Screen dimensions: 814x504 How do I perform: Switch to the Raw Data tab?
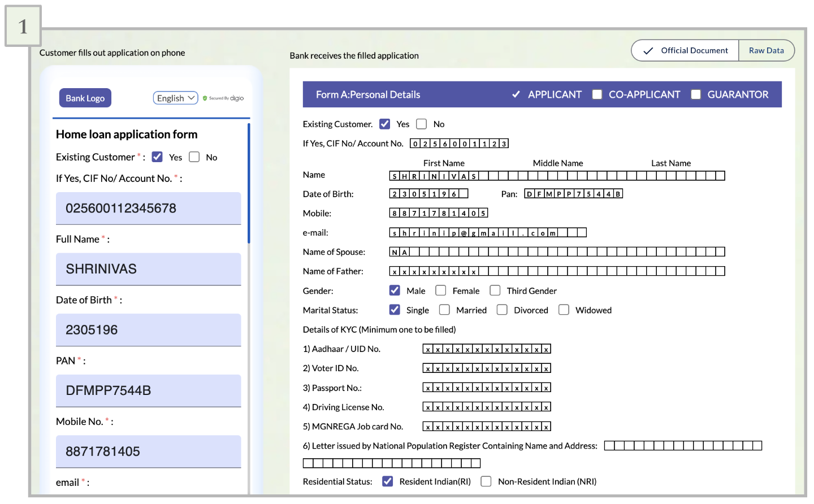(766, 51)
